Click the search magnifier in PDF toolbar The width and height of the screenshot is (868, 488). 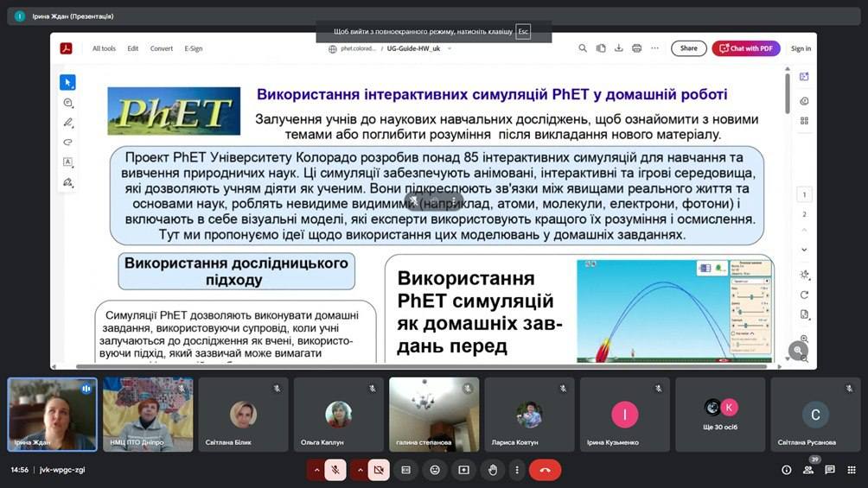pos(583,48)
